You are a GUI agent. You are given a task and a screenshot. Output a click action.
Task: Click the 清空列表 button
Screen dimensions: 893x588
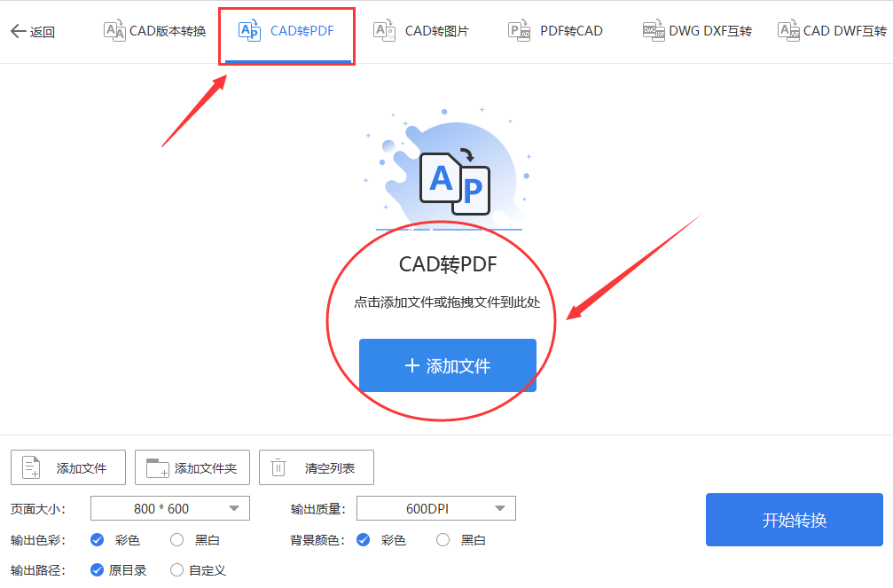click(x=316, y=467)
